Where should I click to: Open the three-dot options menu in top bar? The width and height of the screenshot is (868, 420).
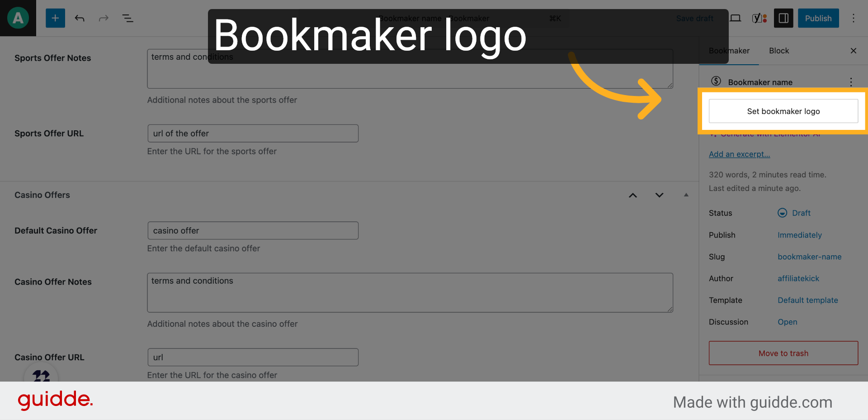click(854, 18)
